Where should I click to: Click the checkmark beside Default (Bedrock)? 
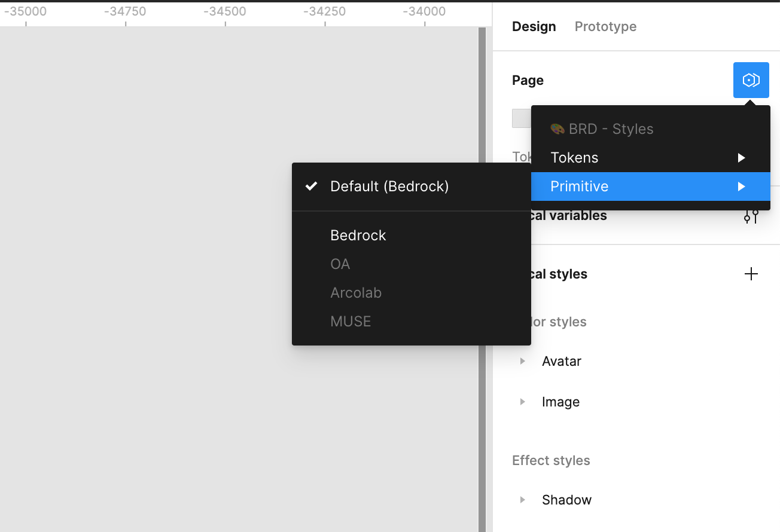tap(311, 186)
